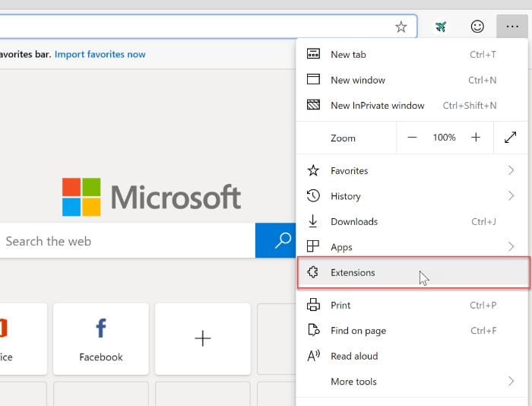Click the Read aloud icon
532x406 pixels.
tap(313, 356)
